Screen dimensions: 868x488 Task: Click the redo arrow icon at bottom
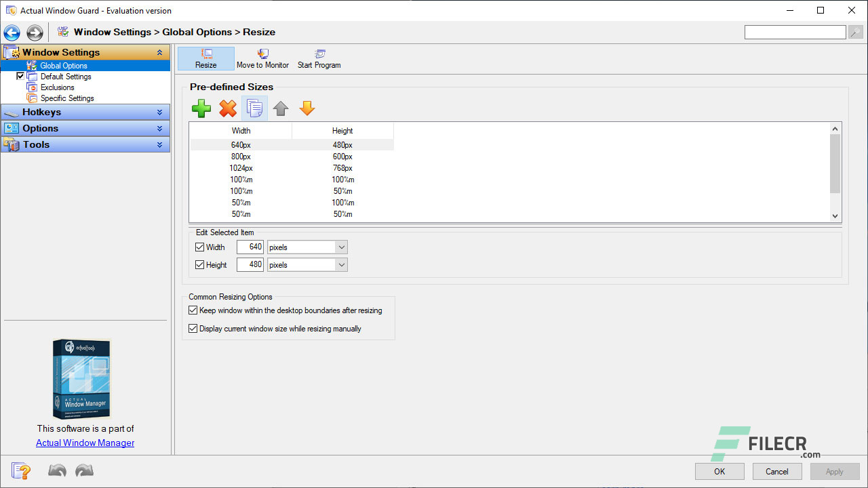coord(84,470)
